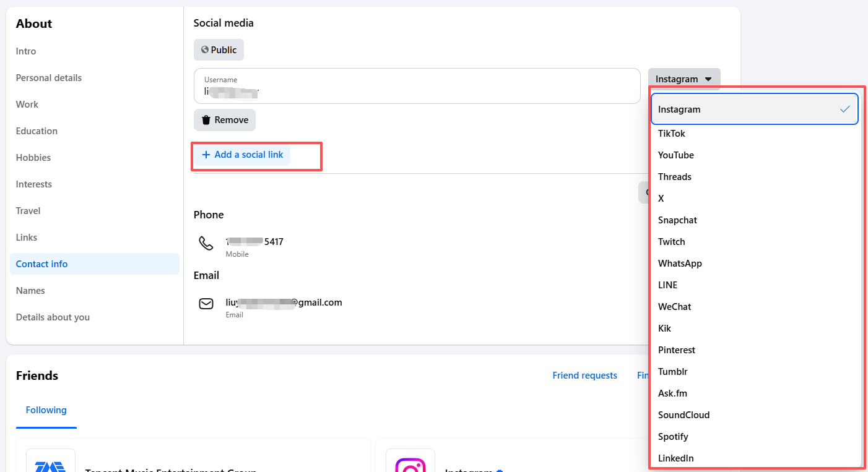This screenshot has width=868, height=472.
Task: Open the Friend requests link
Action: pos(585,375)
